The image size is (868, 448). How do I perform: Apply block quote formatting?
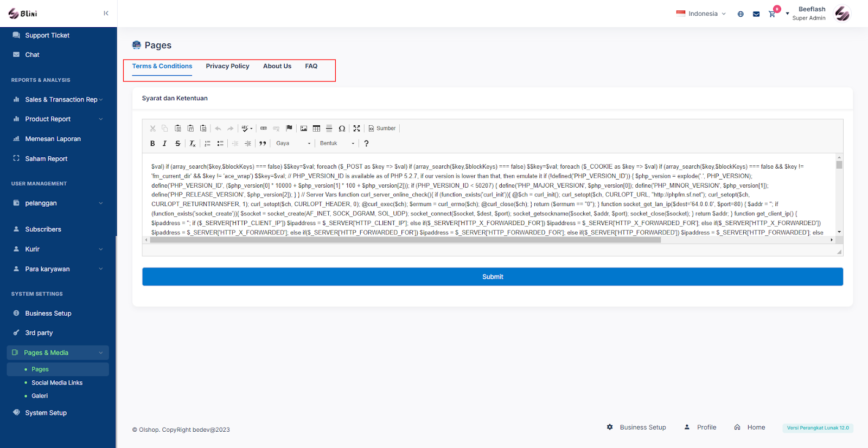(263, 144)
